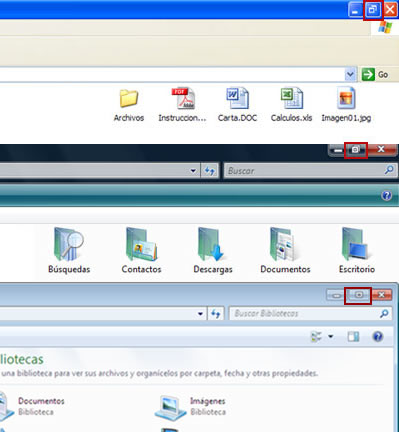399x432 pixels.
Task: Click the green Go arrow button
Action: [x=368, y=74]
